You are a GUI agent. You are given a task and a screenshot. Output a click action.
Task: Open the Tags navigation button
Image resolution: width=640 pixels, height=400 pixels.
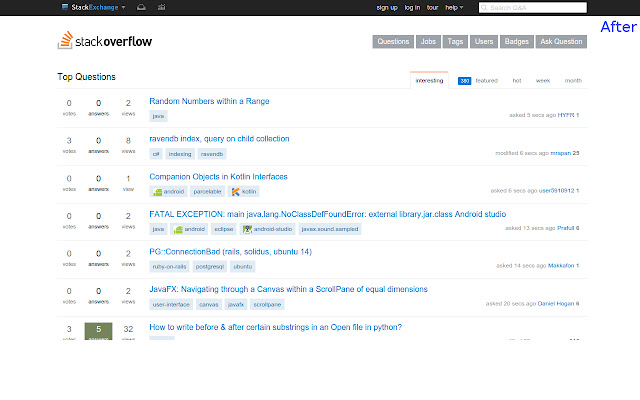(455, 42)
